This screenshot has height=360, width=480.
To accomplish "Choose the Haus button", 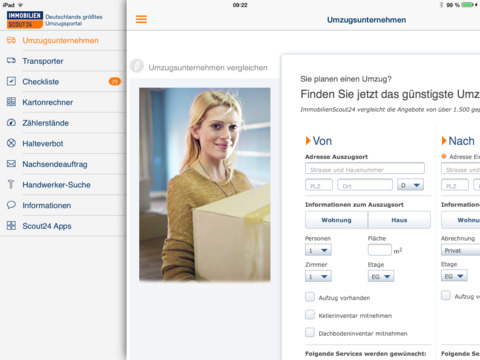I will (x=399, y=220).
